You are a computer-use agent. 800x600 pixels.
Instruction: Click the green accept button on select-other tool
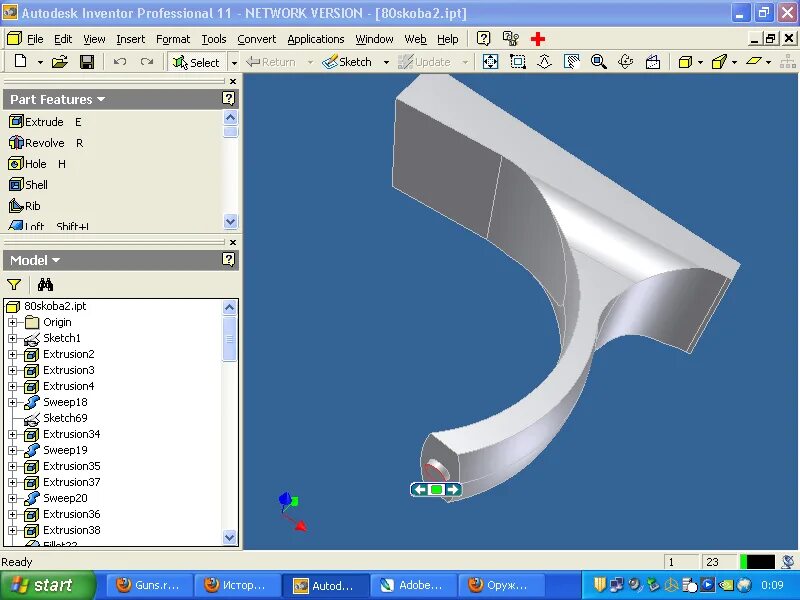point(436,490)
